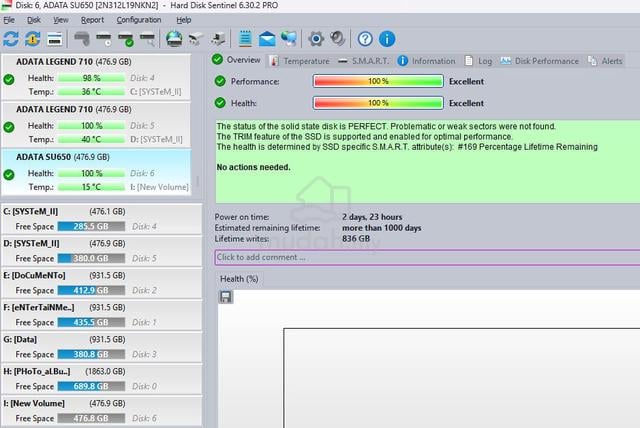Image resolution: width=640 pixels, height=428 pixels.
Task: Open the Configuration menu
Action: [139, 20]
